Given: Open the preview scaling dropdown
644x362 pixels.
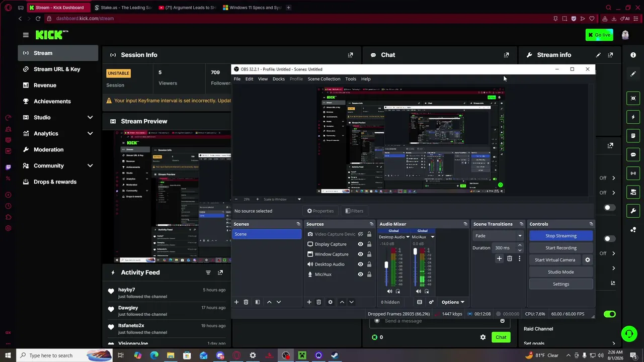Looking at the screenshot, I should coord(283,200).
